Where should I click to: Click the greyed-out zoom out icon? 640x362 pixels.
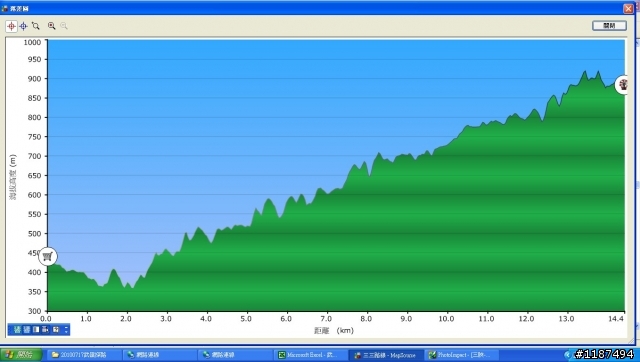pos(64,26)
